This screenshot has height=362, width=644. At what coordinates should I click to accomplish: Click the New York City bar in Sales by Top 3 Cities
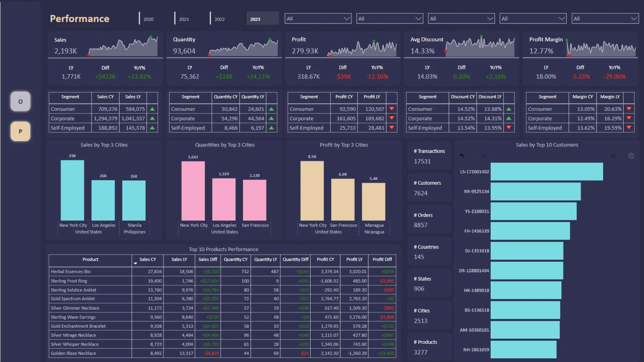(72, 190)
